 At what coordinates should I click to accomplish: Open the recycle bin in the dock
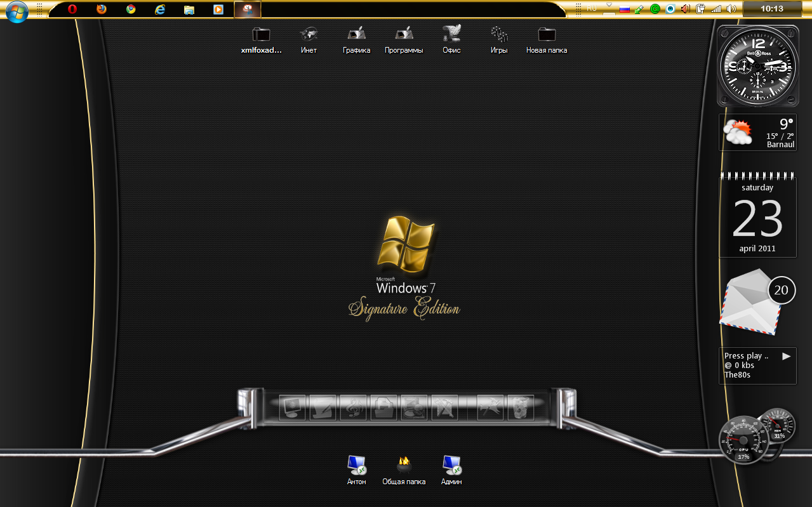coord(520,408)
